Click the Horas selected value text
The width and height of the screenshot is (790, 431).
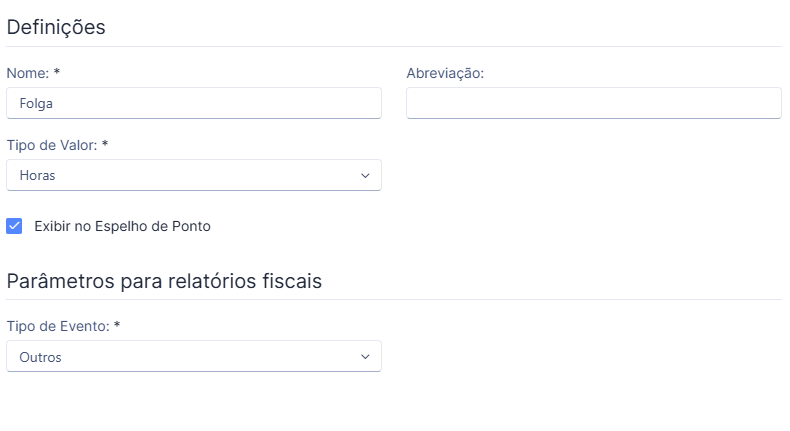pos(37,175)
